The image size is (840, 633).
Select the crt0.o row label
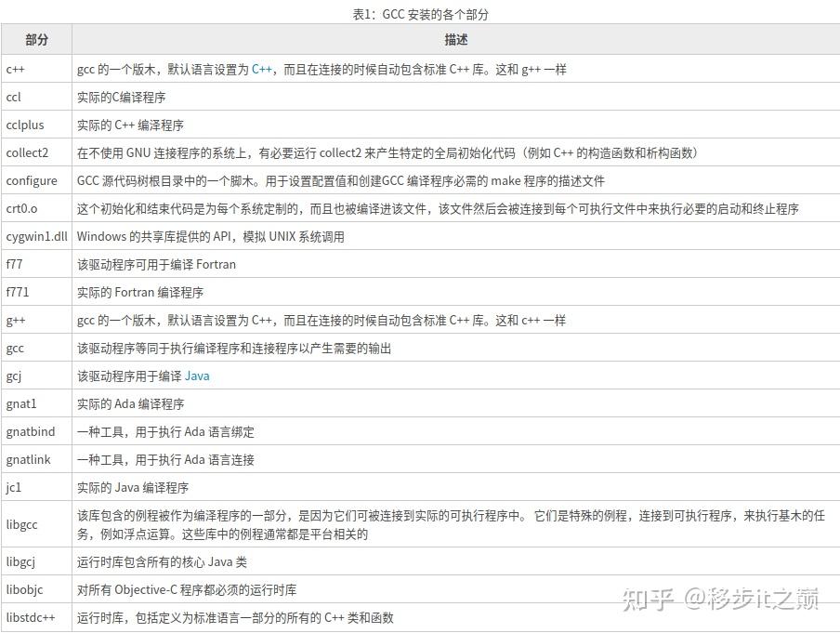click(22, 208)
